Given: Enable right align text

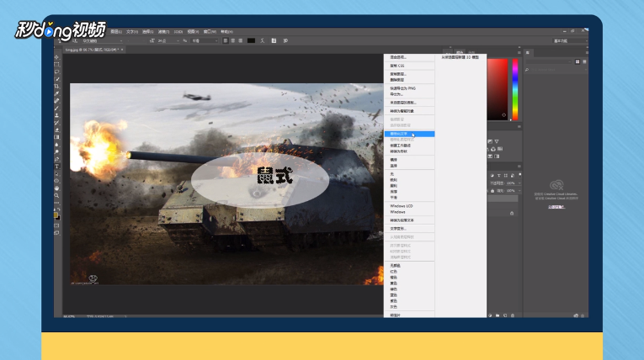Looking at the screenshot, I should pos(241,40).
